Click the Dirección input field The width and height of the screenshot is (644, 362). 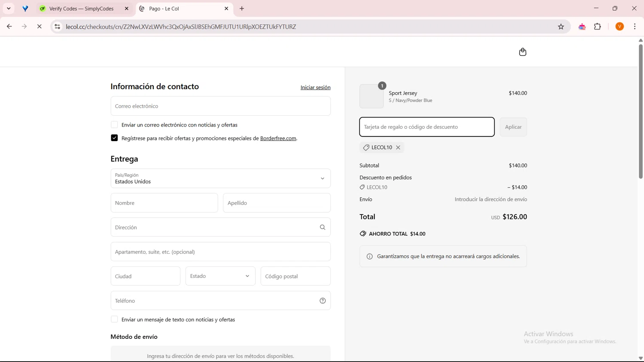pyautogui.click(x=221, y=227)
